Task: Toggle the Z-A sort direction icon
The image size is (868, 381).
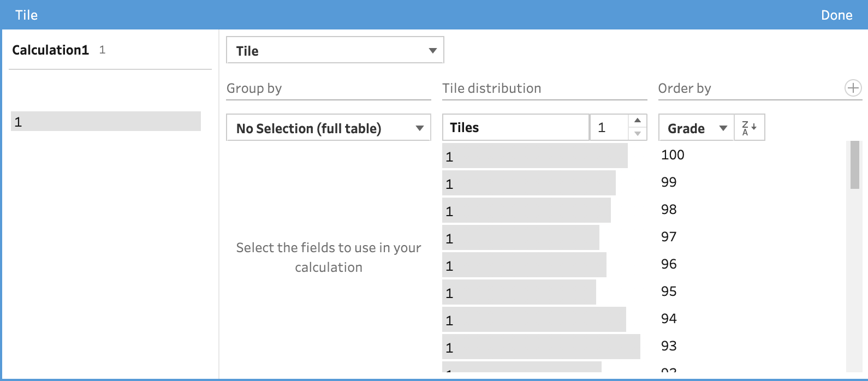Action: [749, 128]
